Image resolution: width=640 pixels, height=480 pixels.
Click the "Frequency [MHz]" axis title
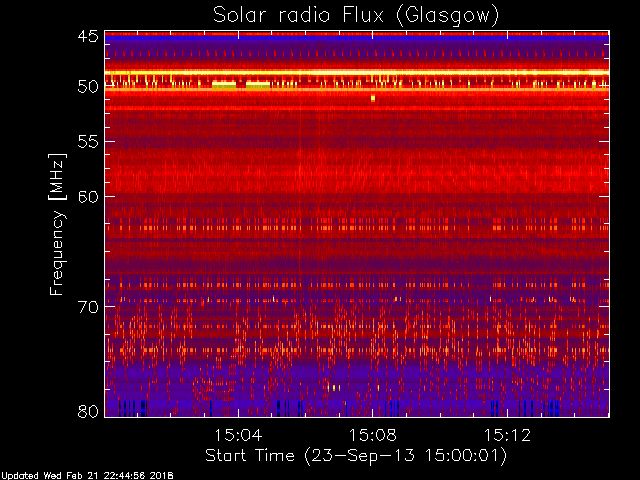point(57,224)
